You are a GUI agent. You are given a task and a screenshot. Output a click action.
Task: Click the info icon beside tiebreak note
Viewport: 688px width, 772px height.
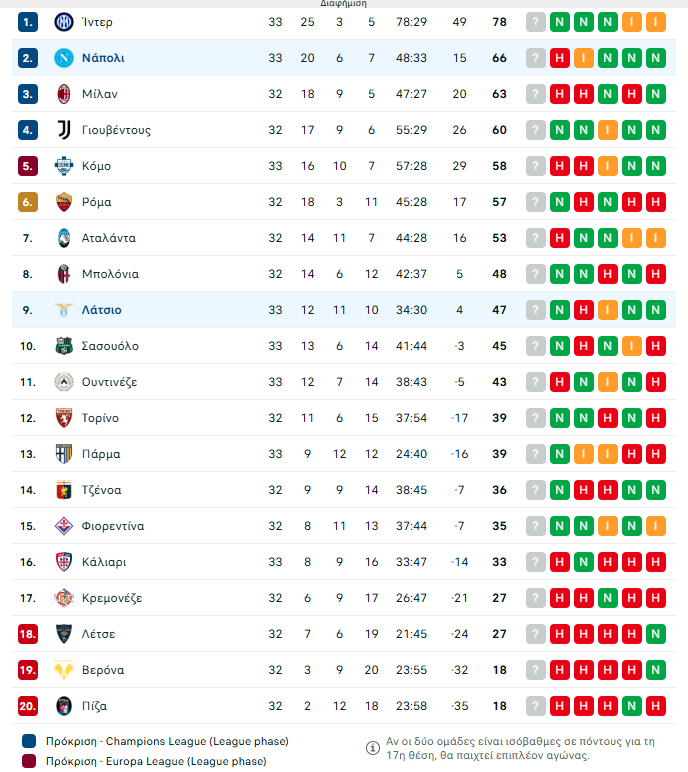point(372,747)
